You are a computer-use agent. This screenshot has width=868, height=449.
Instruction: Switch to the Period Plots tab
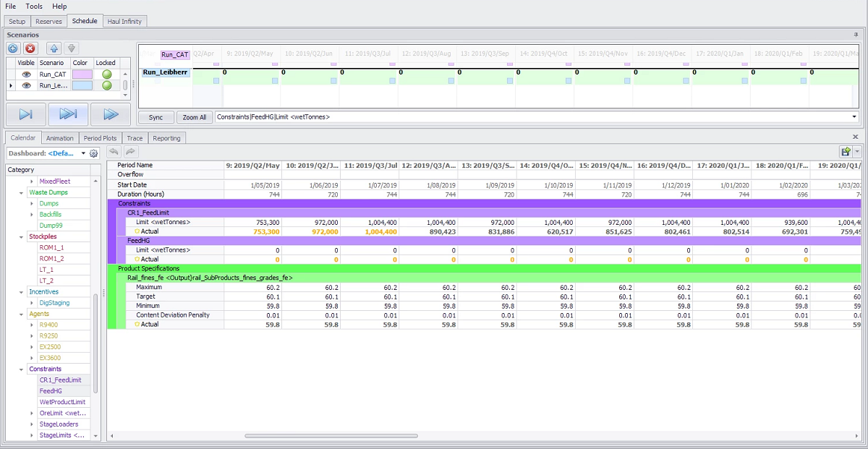pyautogui.click(x=100, y=138)
